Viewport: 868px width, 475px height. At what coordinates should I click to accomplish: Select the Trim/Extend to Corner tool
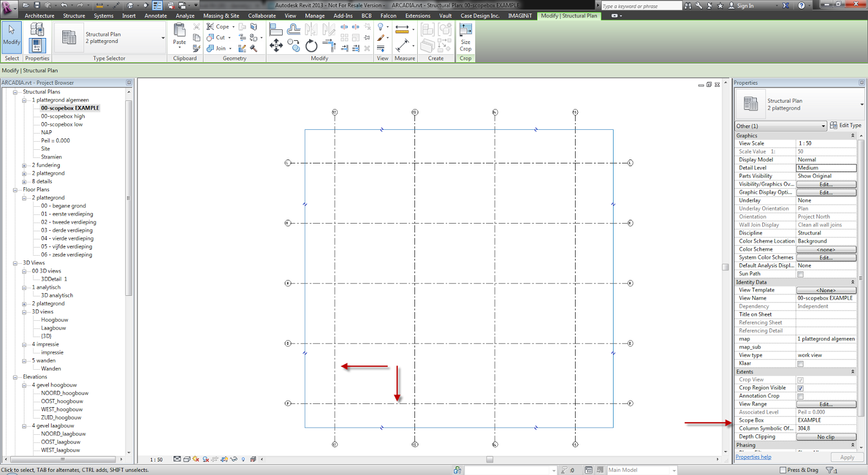tap(329, 46)
